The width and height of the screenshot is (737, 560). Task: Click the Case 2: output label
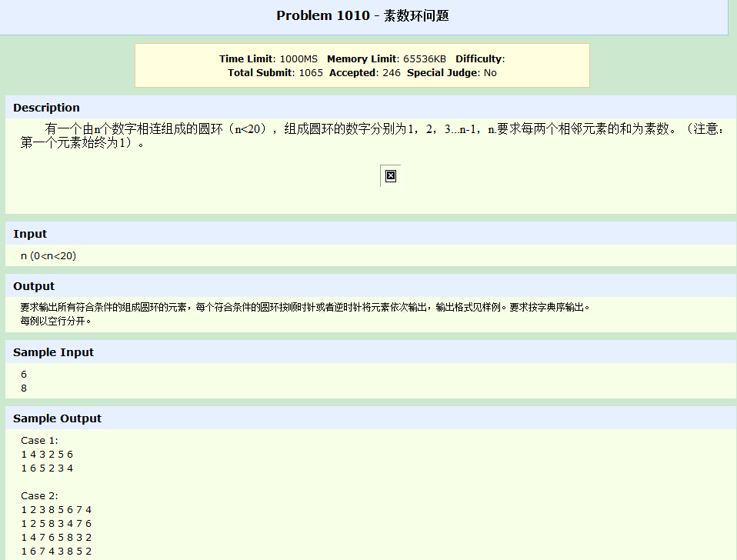(x=39, y=496)
